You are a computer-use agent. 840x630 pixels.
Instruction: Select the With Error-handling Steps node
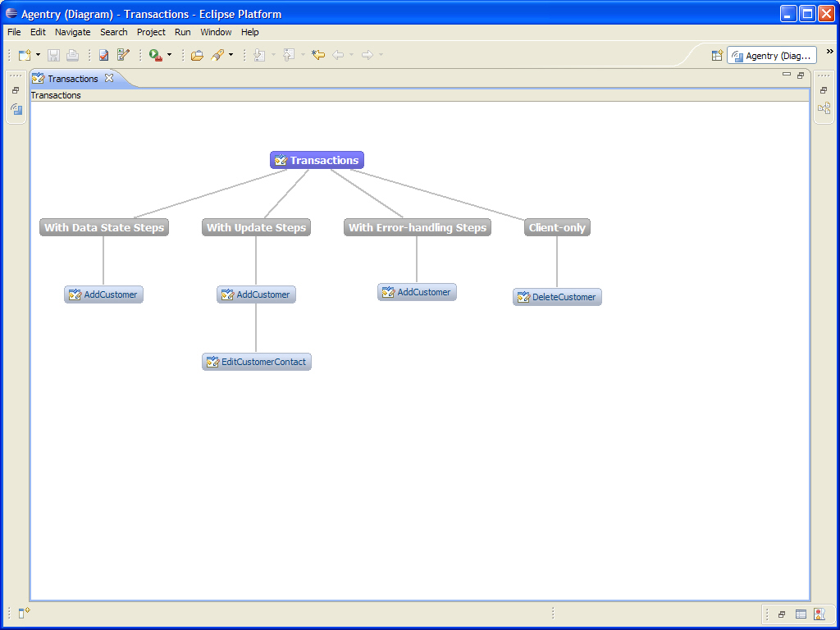click(418, 227)
